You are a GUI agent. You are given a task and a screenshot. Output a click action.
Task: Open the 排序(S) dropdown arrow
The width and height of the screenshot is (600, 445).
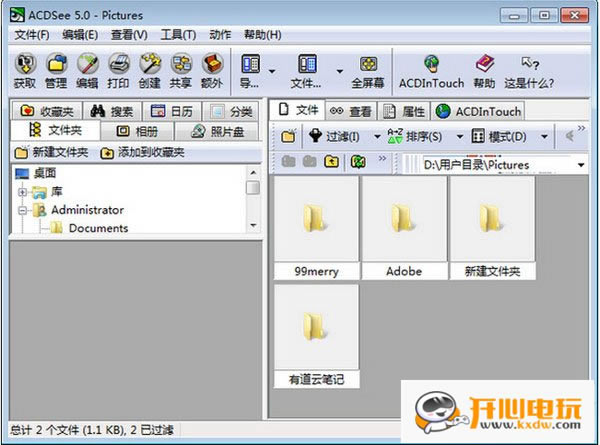pos(460,137)
